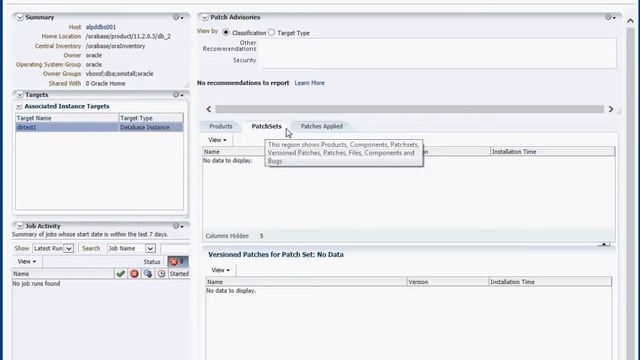Image resolution: width=640 pixels, height=360 pixels.
Task: Open the dbtest1 target link
Action: [27, 127]
